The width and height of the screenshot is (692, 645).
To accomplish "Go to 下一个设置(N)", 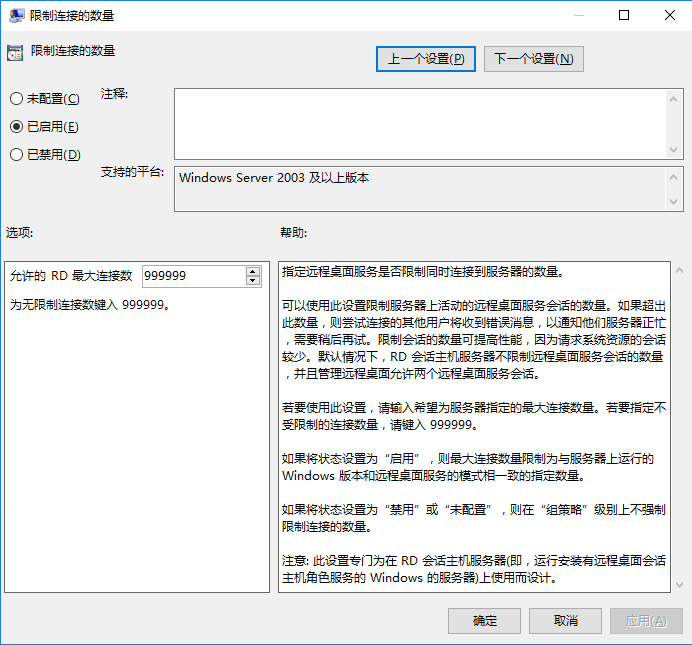I will pyautogui.click(x=534, y=59).
